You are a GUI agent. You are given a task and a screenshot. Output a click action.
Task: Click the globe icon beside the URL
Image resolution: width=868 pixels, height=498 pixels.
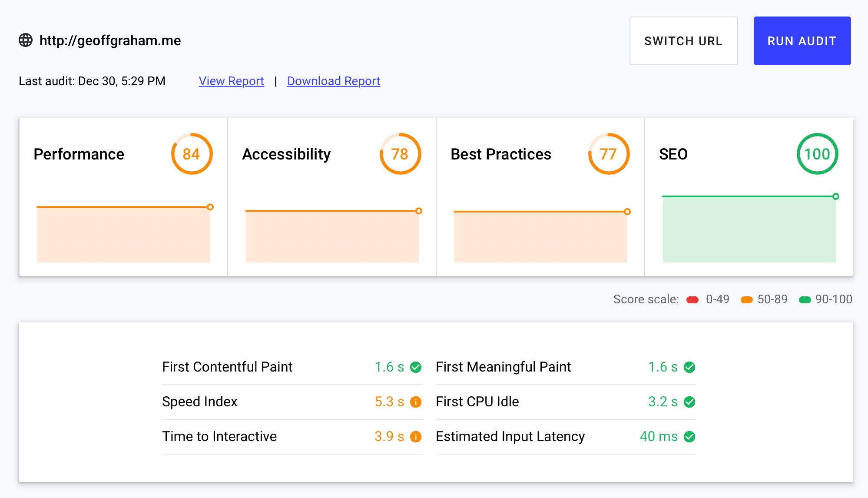coord(26,40)
